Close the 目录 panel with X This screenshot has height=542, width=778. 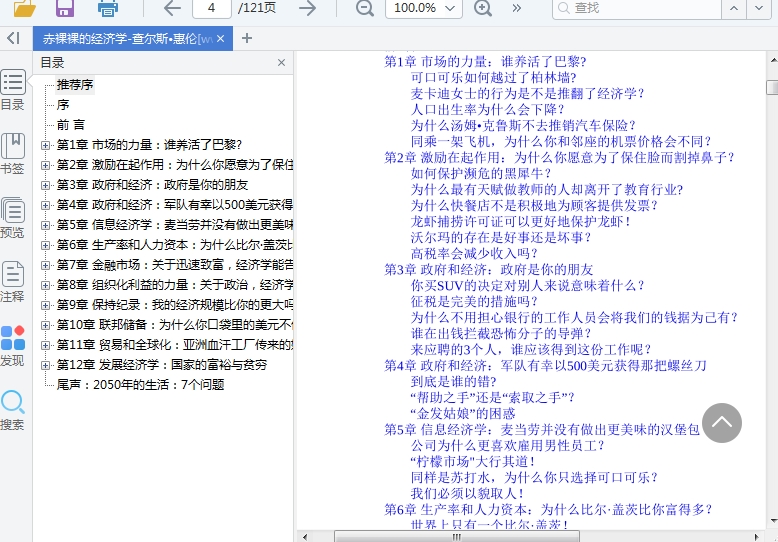click(x=281, y=63)
